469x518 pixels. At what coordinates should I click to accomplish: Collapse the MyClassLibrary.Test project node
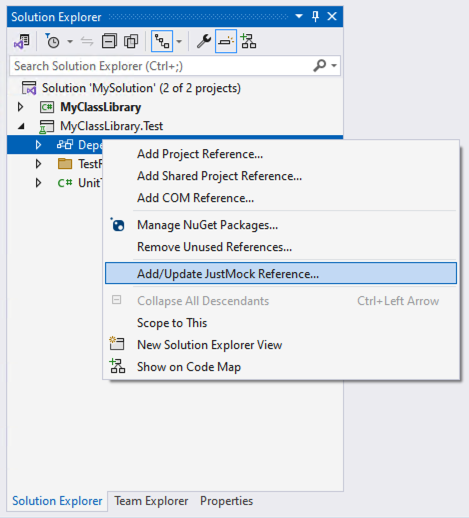click(21, 126)
